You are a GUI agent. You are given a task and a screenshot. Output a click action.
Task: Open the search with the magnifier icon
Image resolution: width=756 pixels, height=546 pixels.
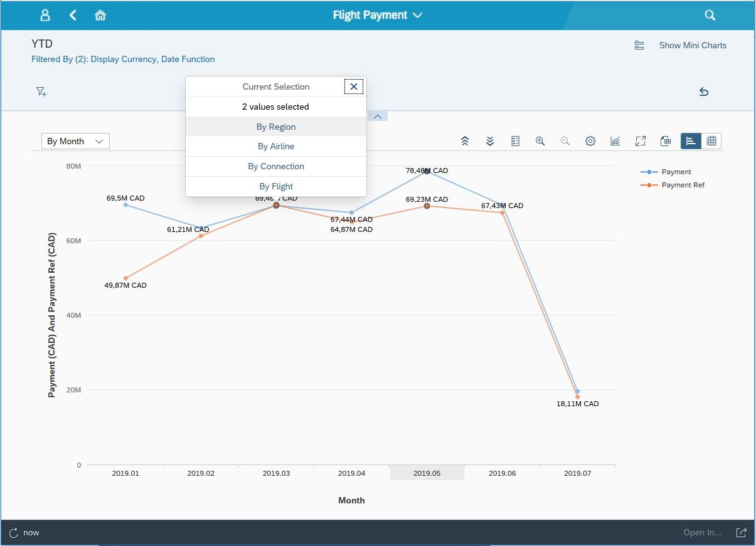coord(710,14)
